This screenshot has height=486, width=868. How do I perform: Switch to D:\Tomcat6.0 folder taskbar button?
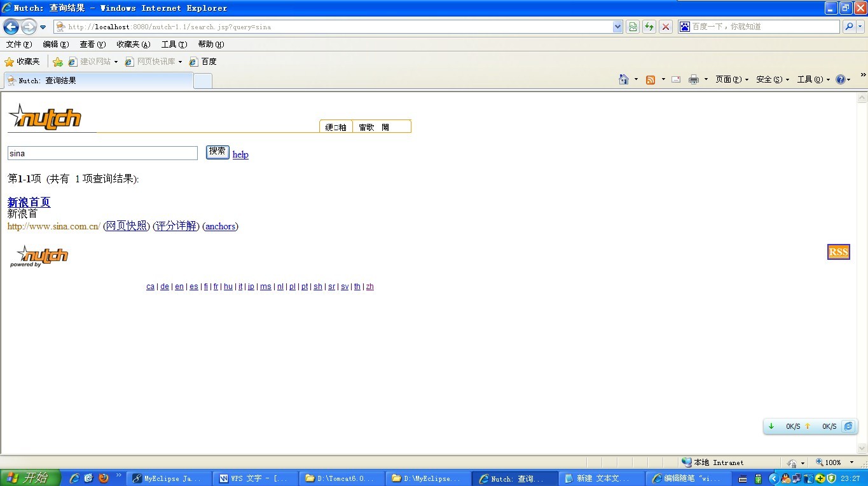pyautogui.click(x=342, y=478)
